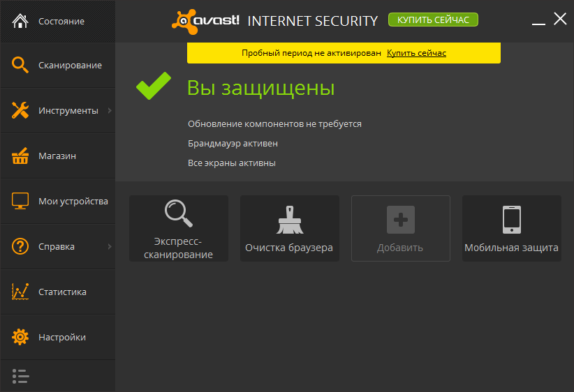The width and height of the screenshot is (574, 392).
Task: Click the wrench tools icon in sidebar
Action: [20, 110]
